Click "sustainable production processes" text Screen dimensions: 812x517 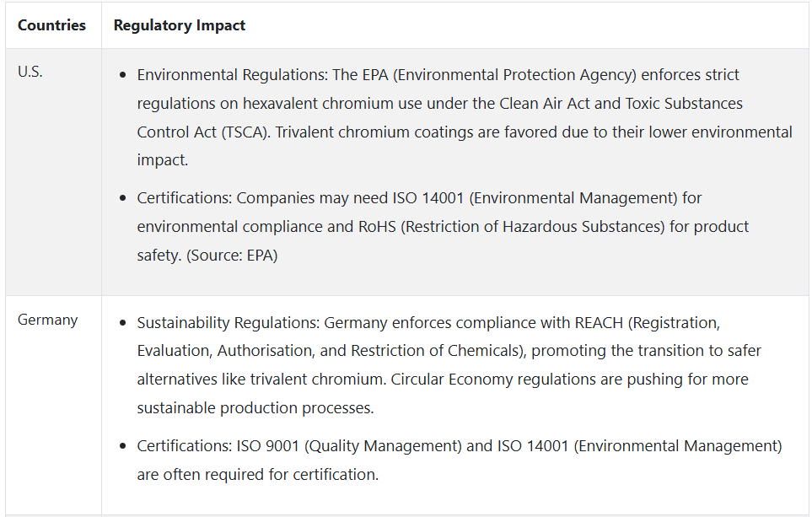coord(254,408)
